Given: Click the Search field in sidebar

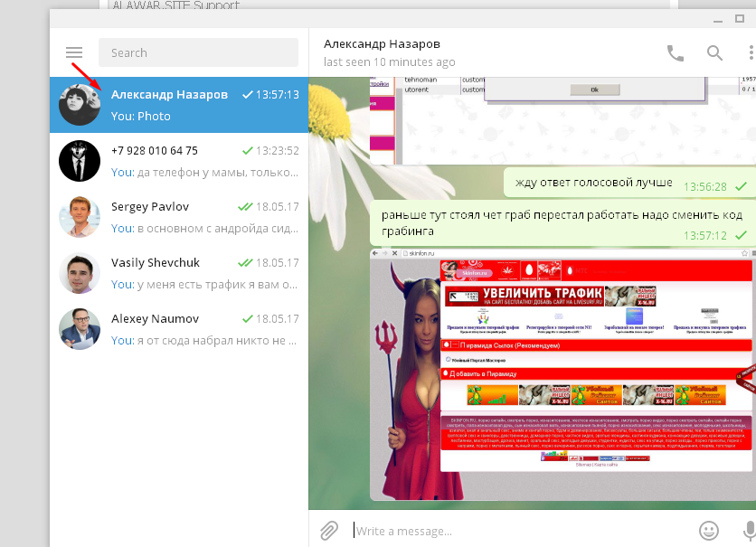Looking at the screenshot, I should coord(198,52).
